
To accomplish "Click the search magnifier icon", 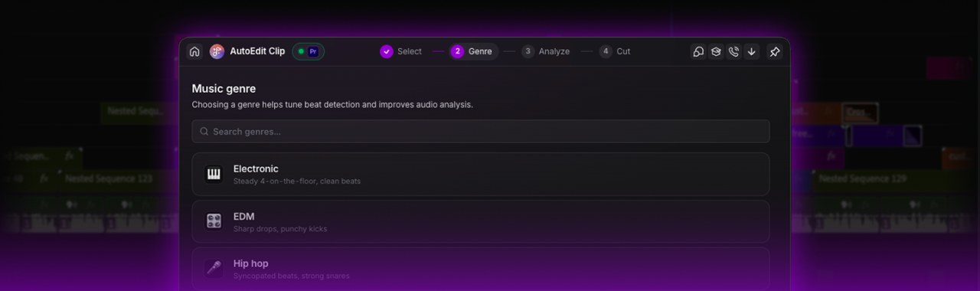I will 204,131.
